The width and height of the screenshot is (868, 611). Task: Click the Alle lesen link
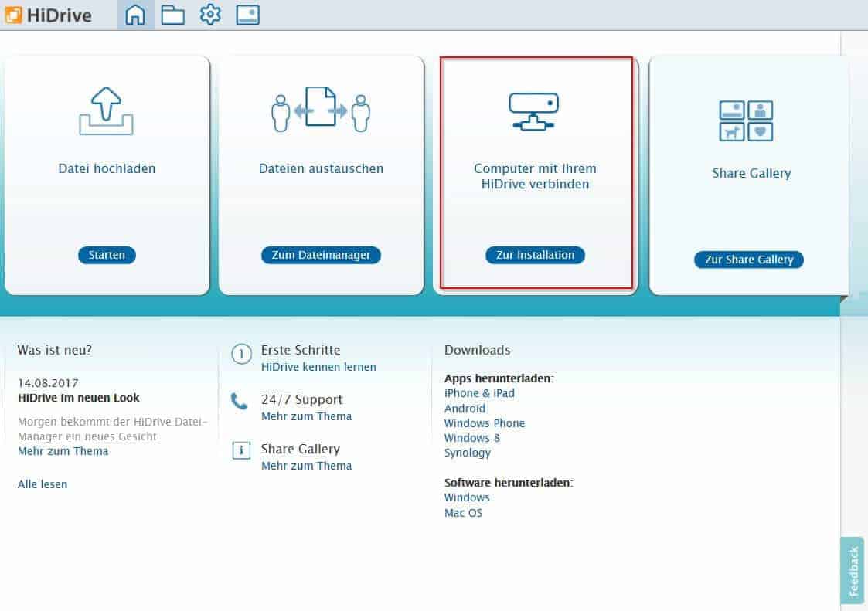pos(43,484)
